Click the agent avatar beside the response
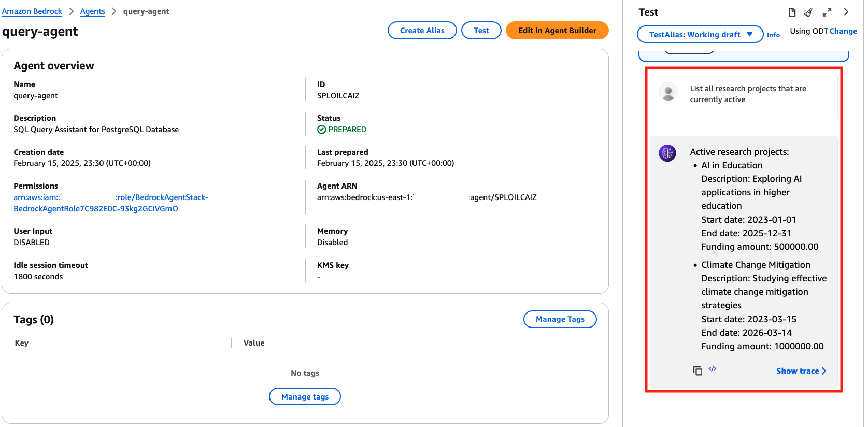 (667, 153)
